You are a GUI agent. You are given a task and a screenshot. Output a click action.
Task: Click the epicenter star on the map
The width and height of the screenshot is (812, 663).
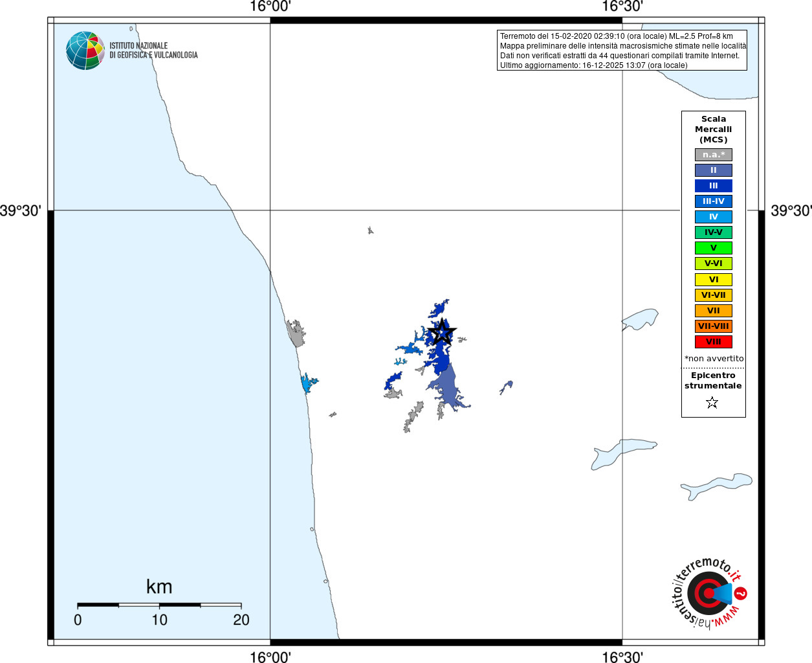442,332
